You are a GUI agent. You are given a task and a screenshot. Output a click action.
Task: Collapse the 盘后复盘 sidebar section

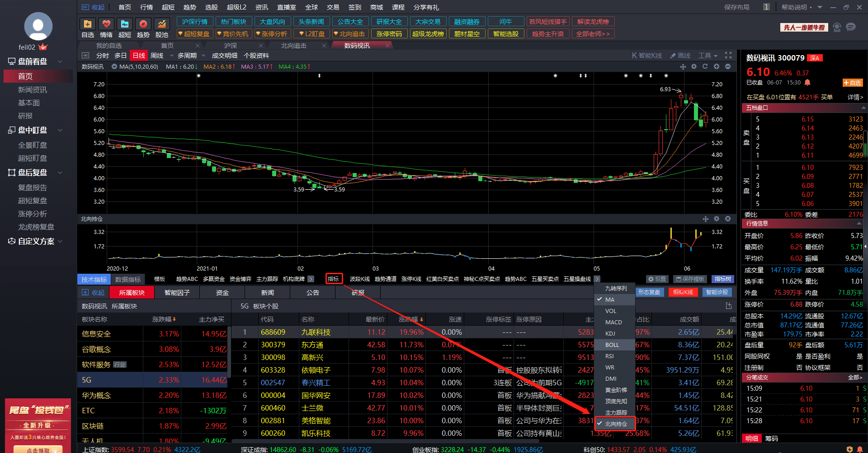60,173
